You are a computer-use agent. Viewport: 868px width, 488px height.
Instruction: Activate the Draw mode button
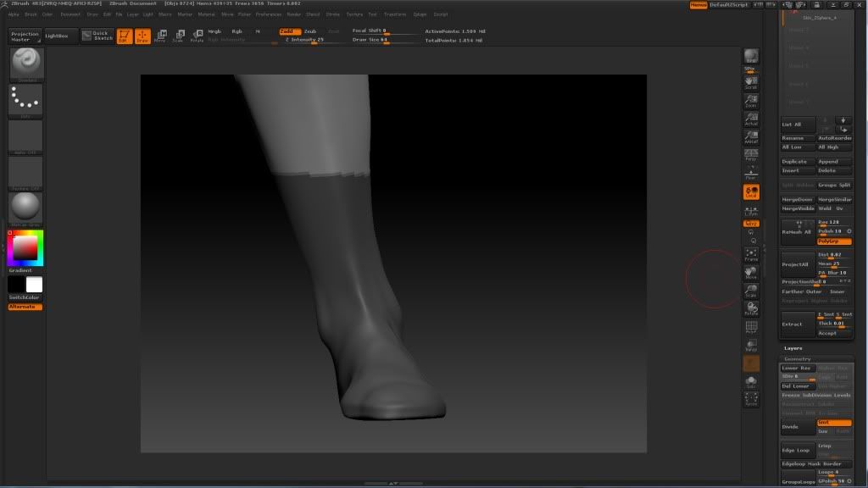142,36
